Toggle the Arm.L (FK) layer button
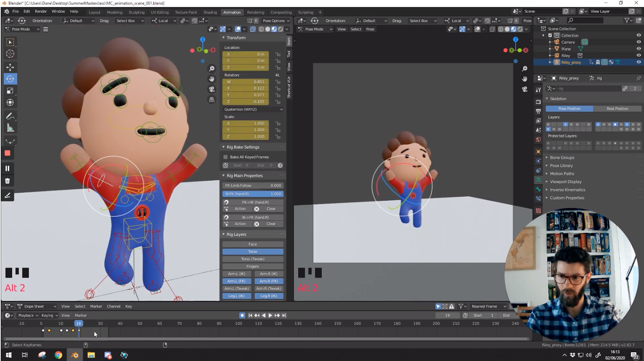644x361 pixels. pyautogui.click(x=237, y=281)
